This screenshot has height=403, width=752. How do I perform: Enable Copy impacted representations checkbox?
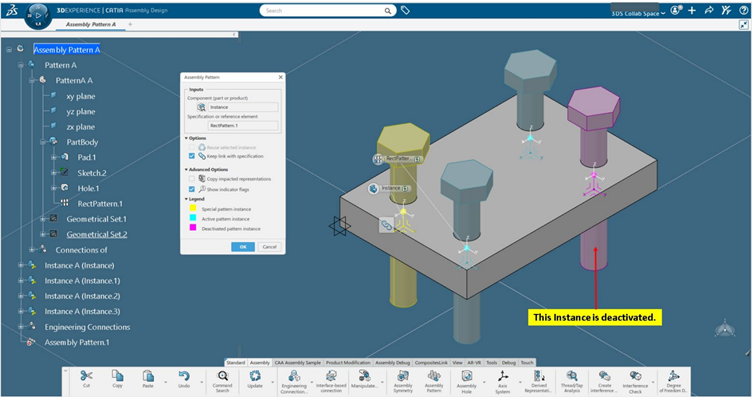pos(191,178)
